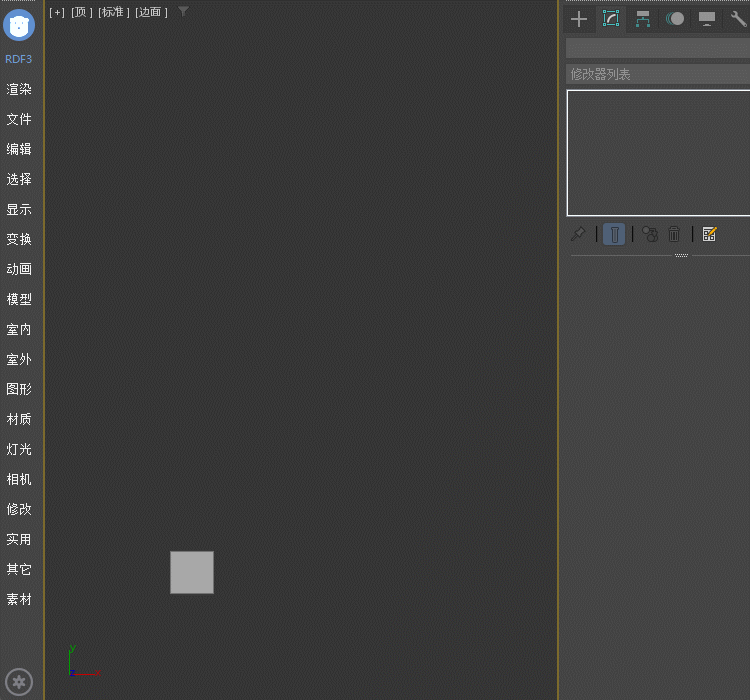Open the [边面] shading mode menu
This screenshot has width=750, height=700.
[x=151, y=12]
